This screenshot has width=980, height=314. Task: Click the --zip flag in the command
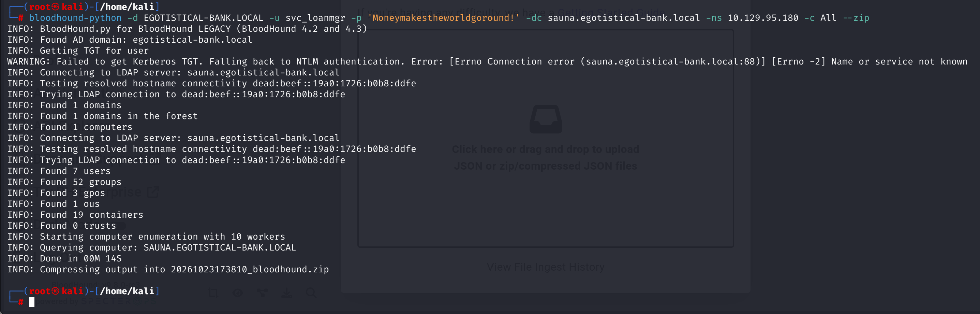pyautogui.click(x=856, y=18)
